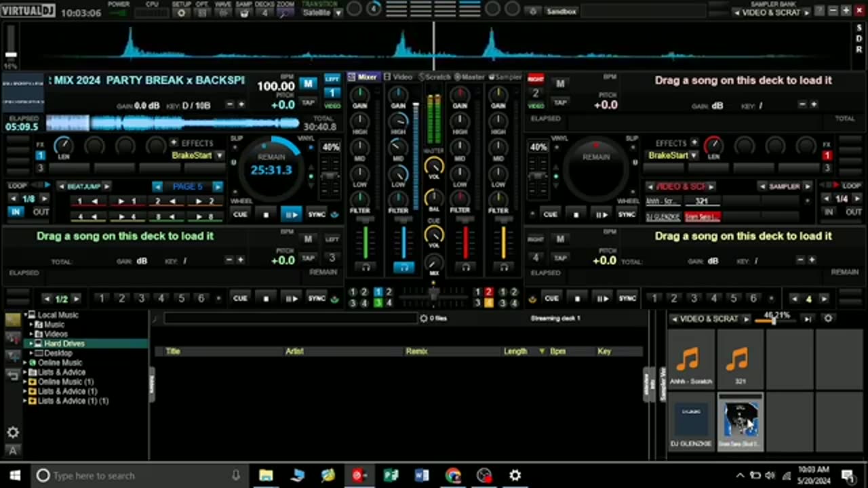Click the RIGHT crossfader assign on deck 2

pyautogui.click(x=536, y=79)
